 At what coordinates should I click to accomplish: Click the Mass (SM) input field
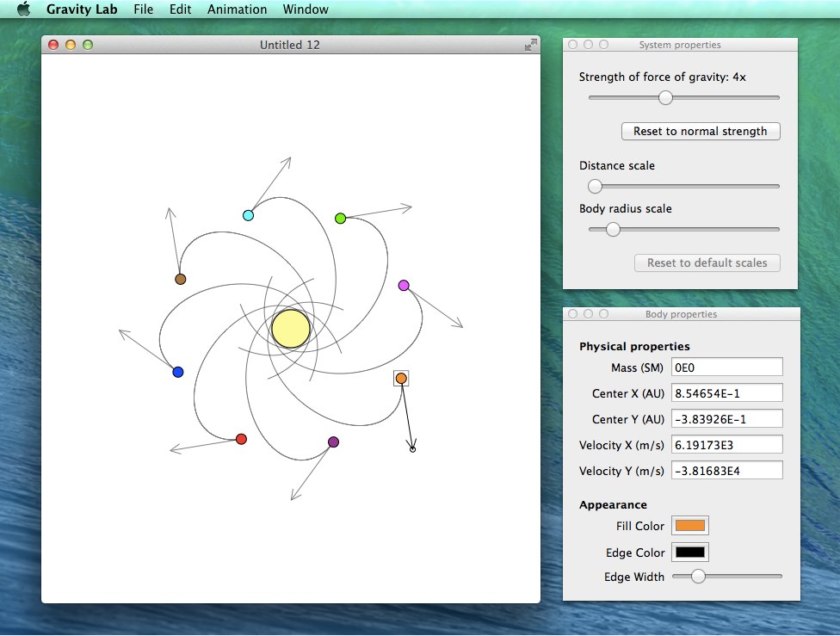point(727,367)
